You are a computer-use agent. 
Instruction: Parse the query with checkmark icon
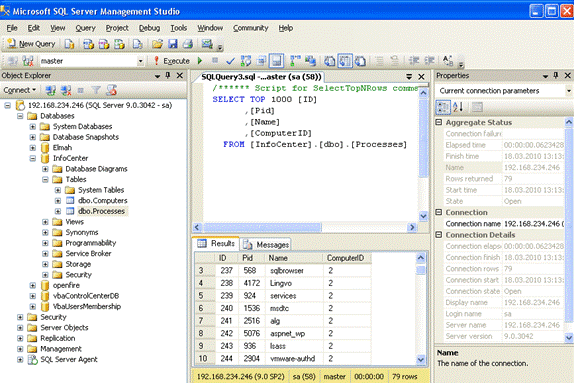(x=230, y=61)
